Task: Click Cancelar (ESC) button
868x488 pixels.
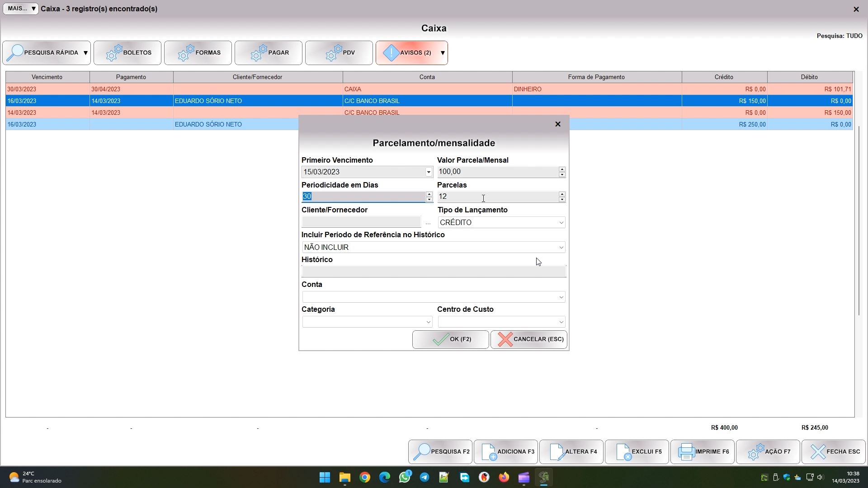Action: pyautogui.click(x=529, y=339)
